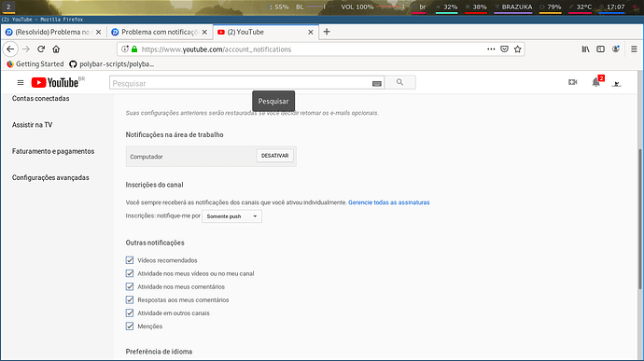Viewport: 644px width, 361px height.
Task: Click the BRAZUKA network indicator
Action: coord(513,7)
